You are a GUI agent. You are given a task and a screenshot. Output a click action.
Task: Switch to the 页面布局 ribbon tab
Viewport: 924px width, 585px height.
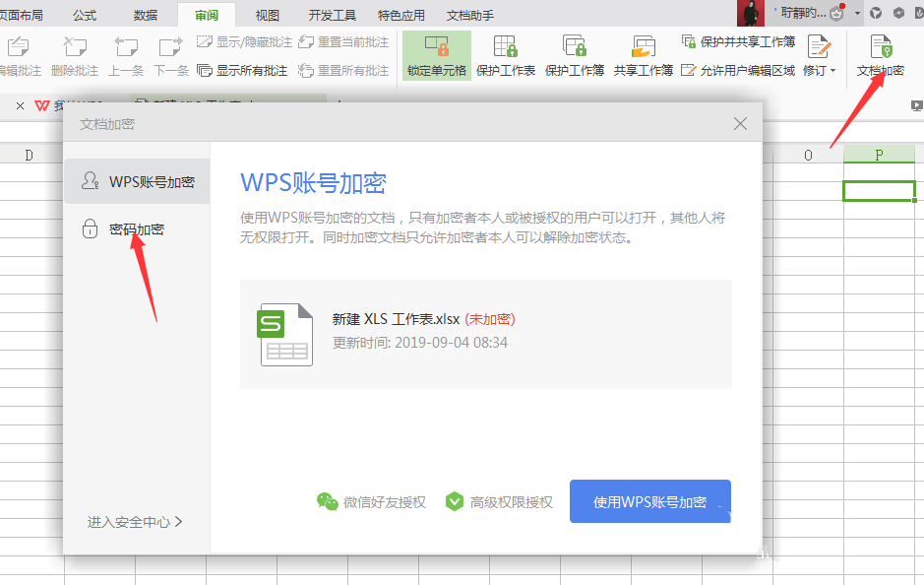pos(22,16)
